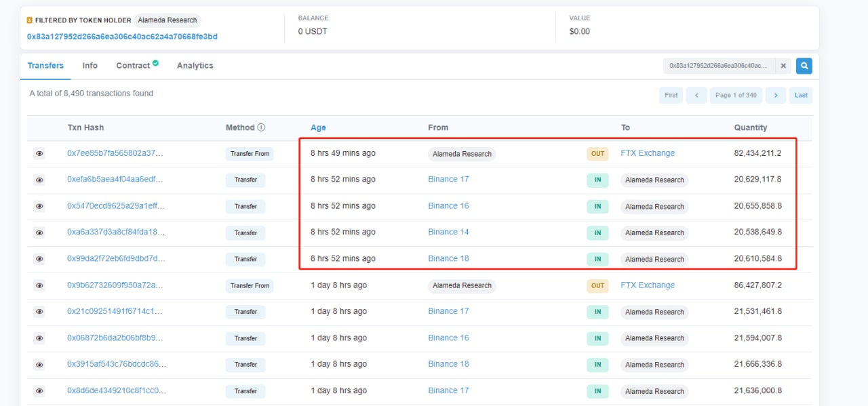Click the address search input field
Image resolution: width=868 pixels, height=406 pixels.
[x=719, y=66]
